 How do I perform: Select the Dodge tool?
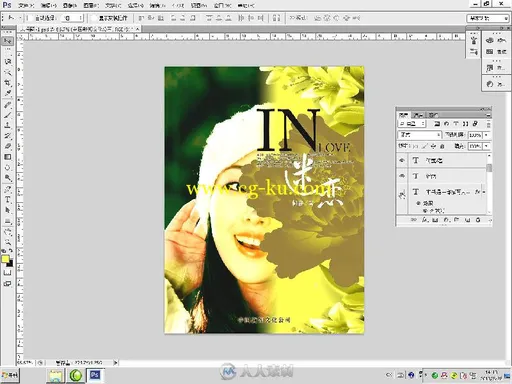(x=8, y=178)
